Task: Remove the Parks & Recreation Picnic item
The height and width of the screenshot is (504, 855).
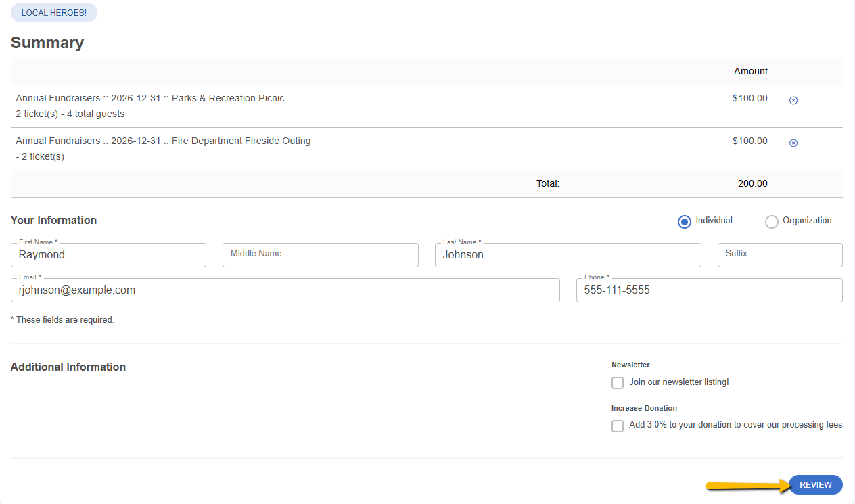Action: (793, 100)
